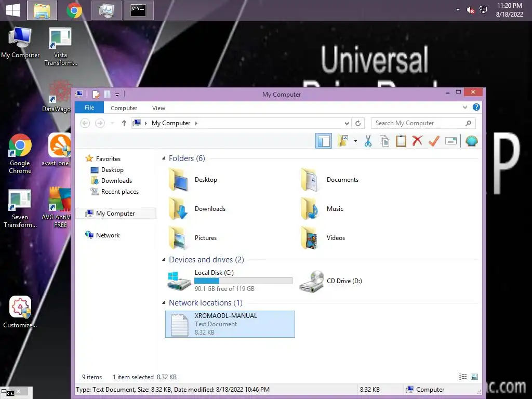Open the Task Manager monitor taskbar icon
Image resolution: width=532 pixels, height=399 pixels.
[x=107, y=10]
